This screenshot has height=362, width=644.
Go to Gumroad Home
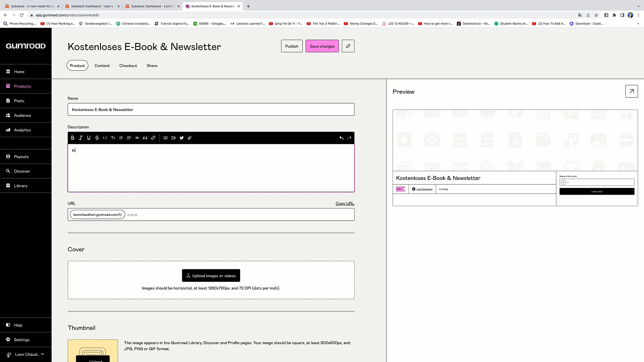tap(26, 72)
